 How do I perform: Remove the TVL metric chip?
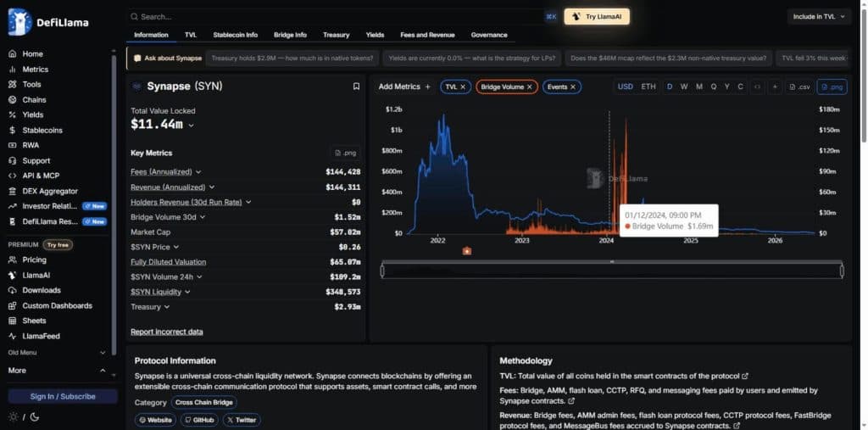pos(463,87)
